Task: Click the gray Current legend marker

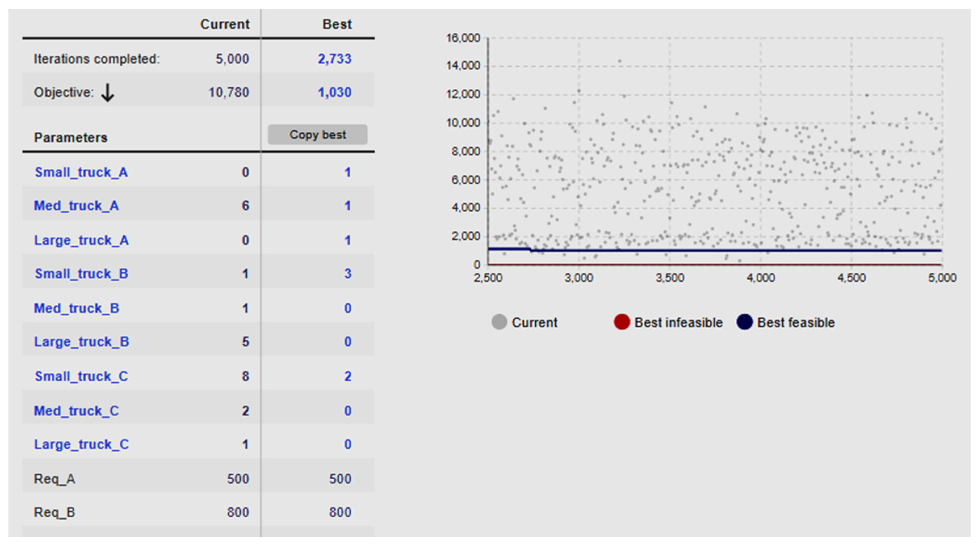Action: pos(499,322)
